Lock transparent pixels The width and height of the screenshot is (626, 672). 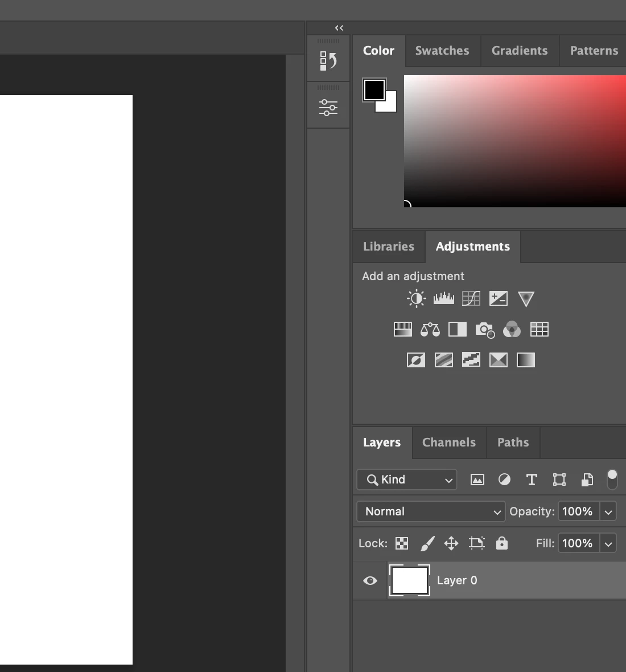402,543
